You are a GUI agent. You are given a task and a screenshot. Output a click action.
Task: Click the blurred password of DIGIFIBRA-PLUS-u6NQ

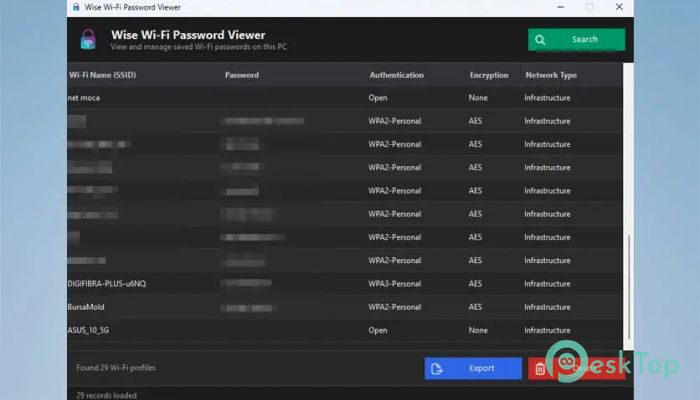(x=246, y=283)
